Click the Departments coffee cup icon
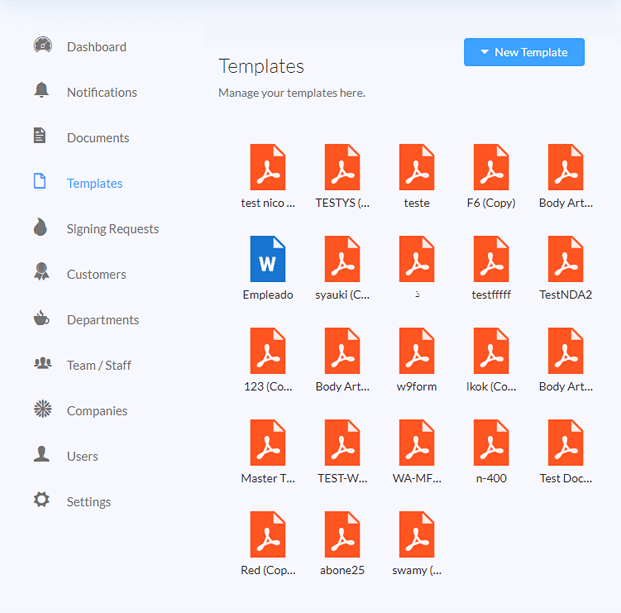The width and height of the screenshot is (621, 613). pos(41,318)
